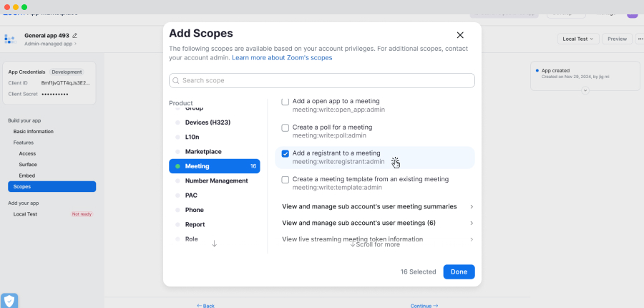Select the Meeting product category
Viewport: 644px width, 308px height.
[x=215, y=166]
